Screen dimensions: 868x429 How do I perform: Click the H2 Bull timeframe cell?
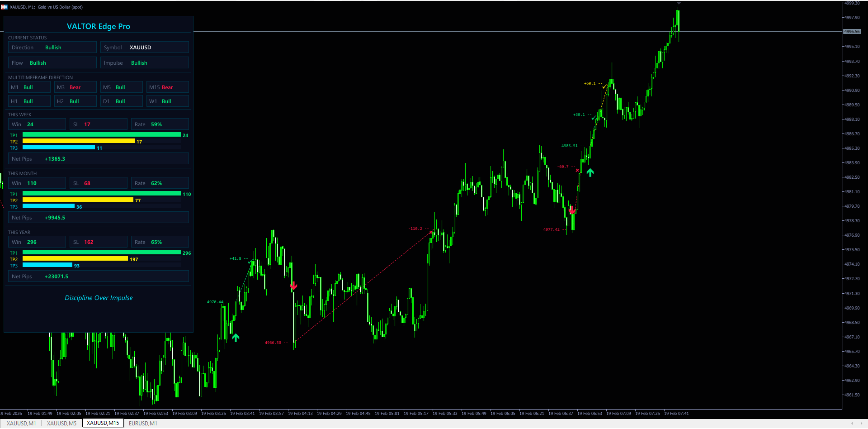coord(75,101)
